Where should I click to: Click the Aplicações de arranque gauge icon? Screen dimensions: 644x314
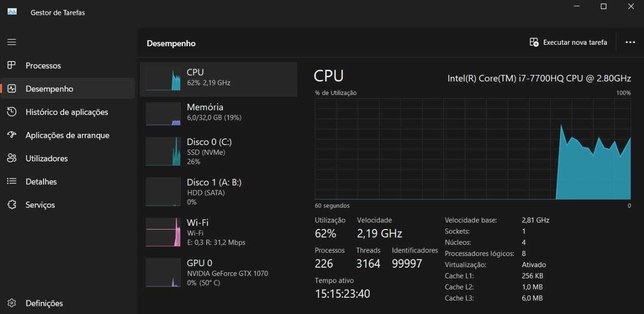click(x=12, y=135)
